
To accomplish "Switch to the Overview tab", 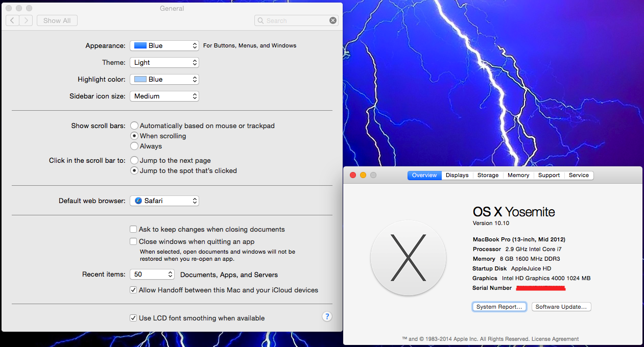I will [x=424, y=175].
